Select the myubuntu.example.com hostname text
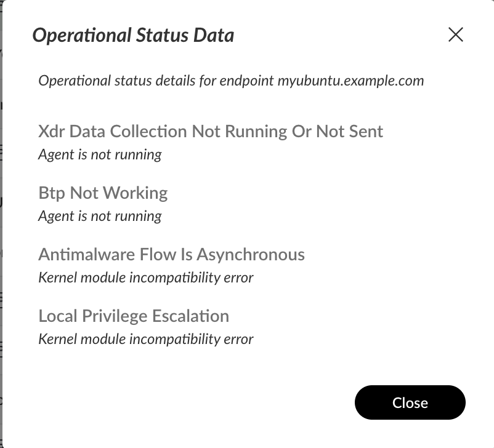Screen dimensions: 494x448 [350, 81]
